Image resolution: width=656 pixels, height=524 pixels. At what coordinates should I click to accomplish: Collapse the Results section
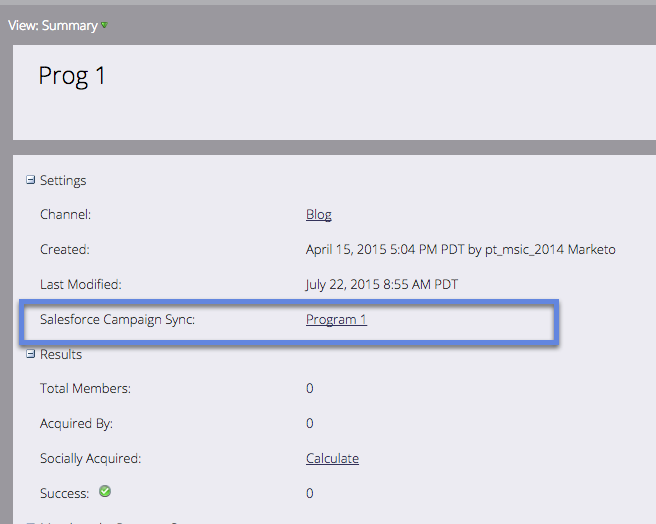[x=31, y=354]
